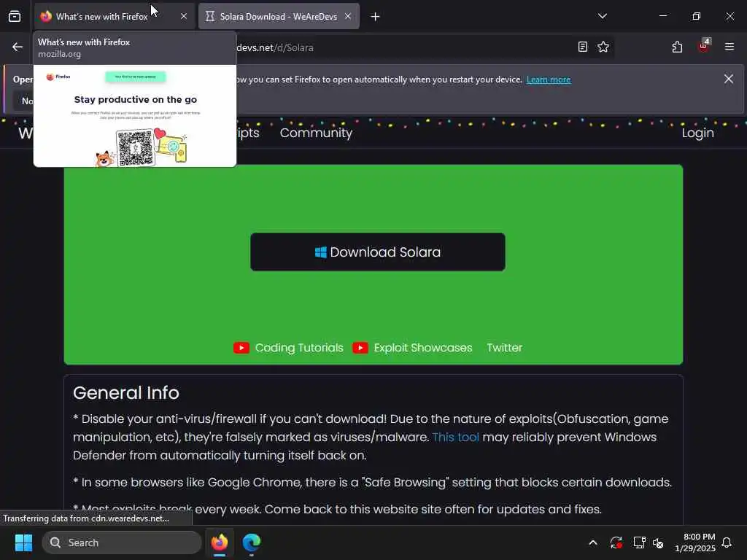Click the Firefox taskbar icon
This screenshot has height=560, width=747.
220,542
